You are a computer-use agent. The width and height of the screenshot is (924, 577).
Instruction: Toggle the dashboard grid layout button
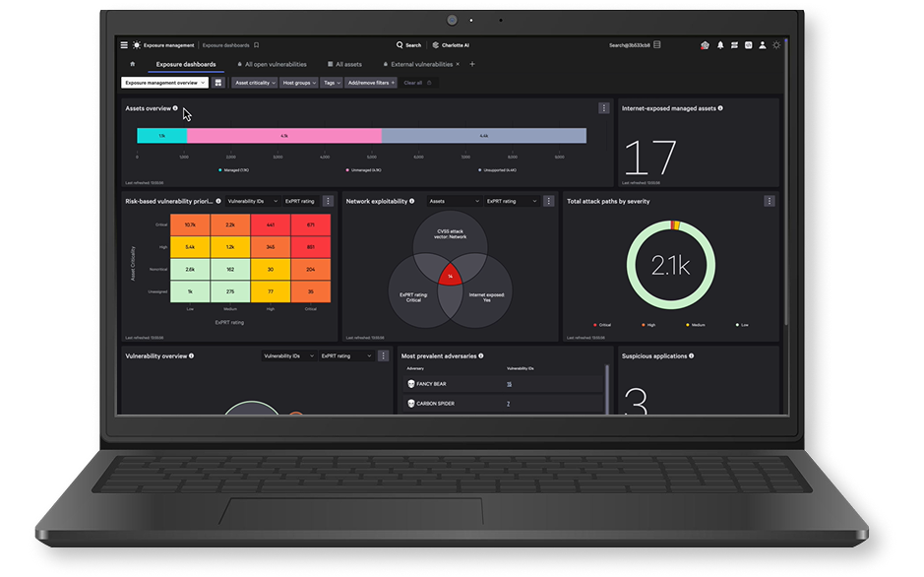pyautogui.click(x=218, y=83)
